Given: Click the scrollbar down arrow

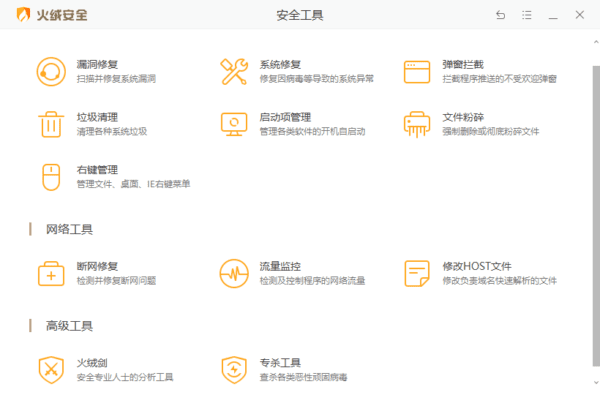Looking at the screenshot, I should (596, 382).
